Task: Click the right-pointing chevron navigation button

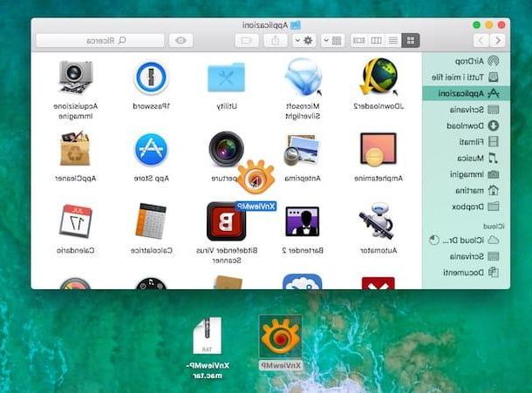Action: point(497,41)
